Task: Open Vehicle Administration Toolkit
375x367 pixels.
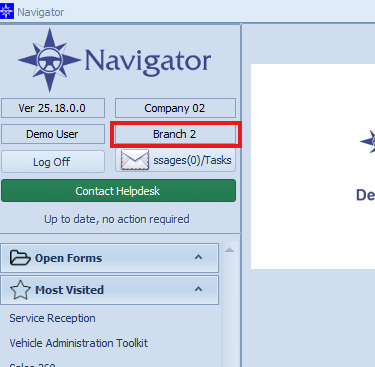Action: click(x=78, y=343)
